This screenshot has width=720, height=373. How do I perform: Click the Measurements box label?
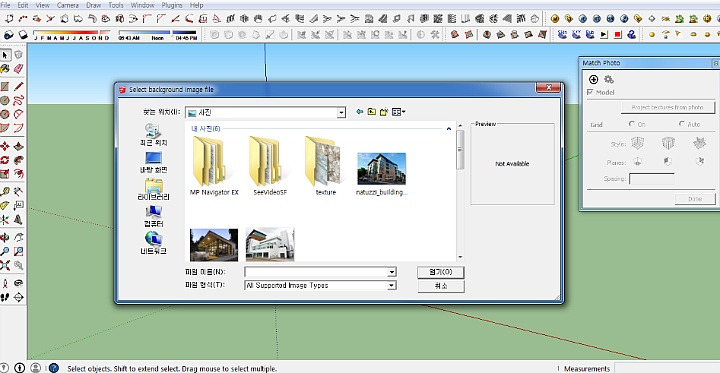pyautogui.click(x=587, y=368)
